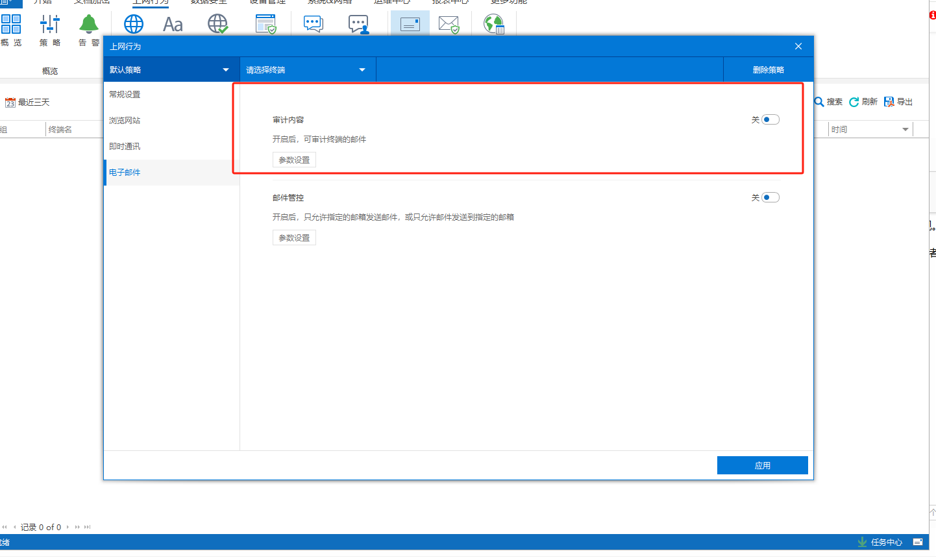Enable the 邮件管控 mail control switch
Viewport: 936px width, 560px height.
[x=770, y=197]
